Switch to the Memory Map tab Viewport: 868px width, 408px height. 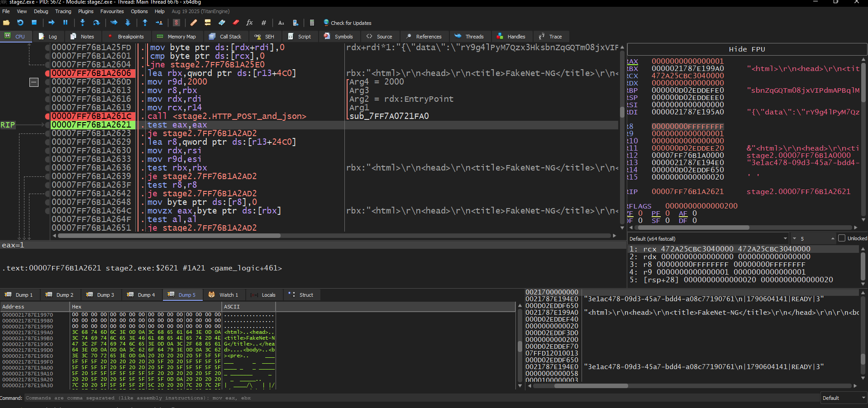click(x=176, y=37)
